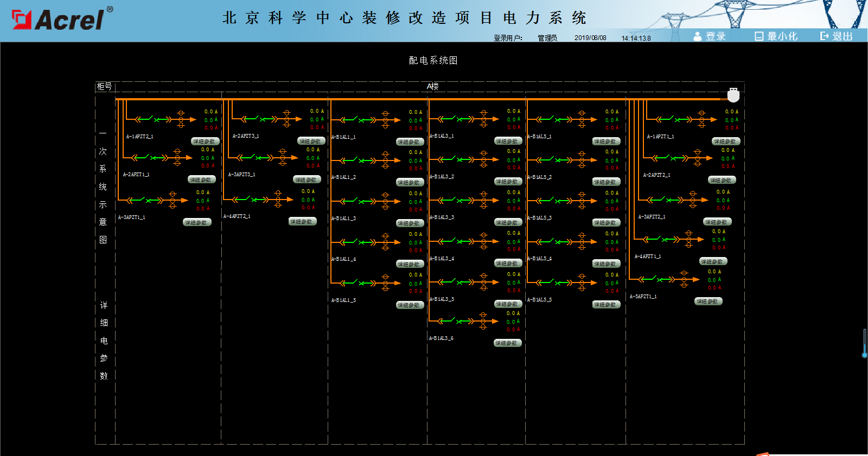The width and height of the screenshot is (868, 456).
Task: Open 详细参数 for circuit A-B1AL5_5
Action: coord(605,305)
